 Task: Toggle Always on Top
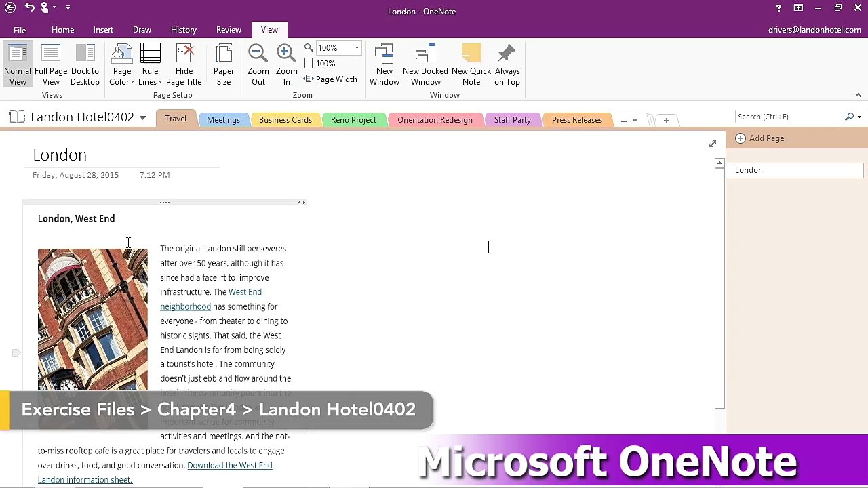[x=507, y=66]
